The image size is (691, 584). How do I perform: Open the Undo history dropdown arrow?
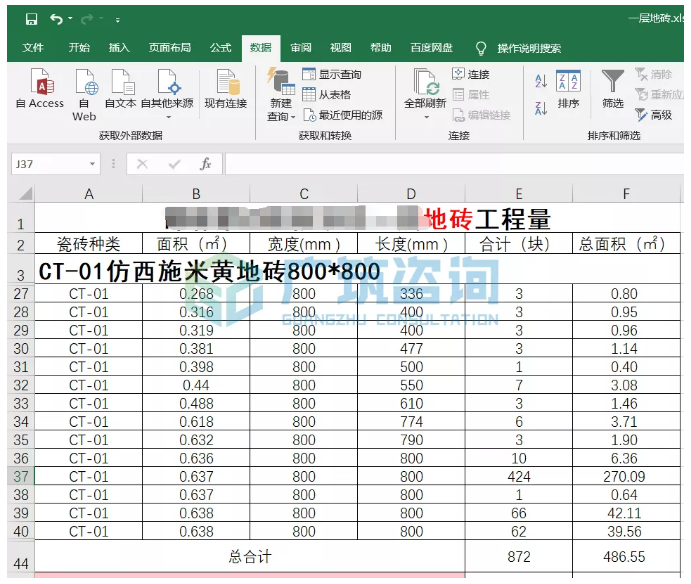[x=71, y=19]
